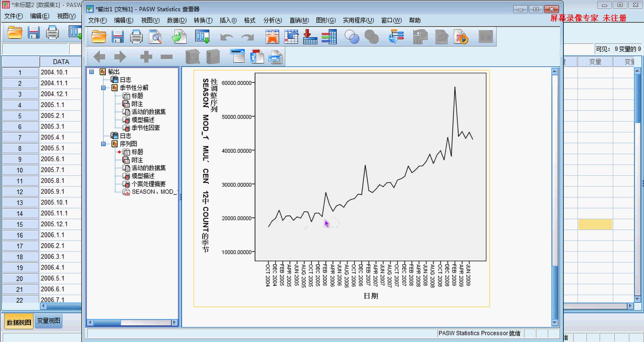Click the gray Show All Variables circles icon
Screen dimensions: 644x342
pyautogui.click(x=371, y=37)
